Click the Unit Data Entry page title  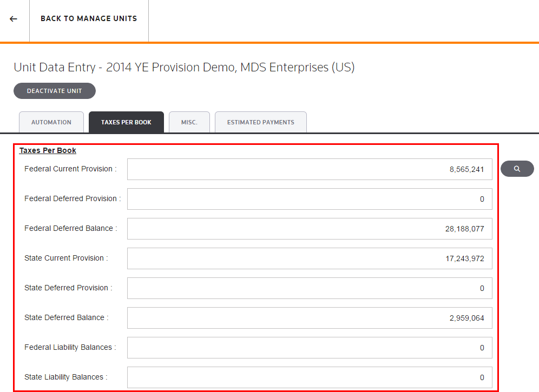(x=184, y=68)
